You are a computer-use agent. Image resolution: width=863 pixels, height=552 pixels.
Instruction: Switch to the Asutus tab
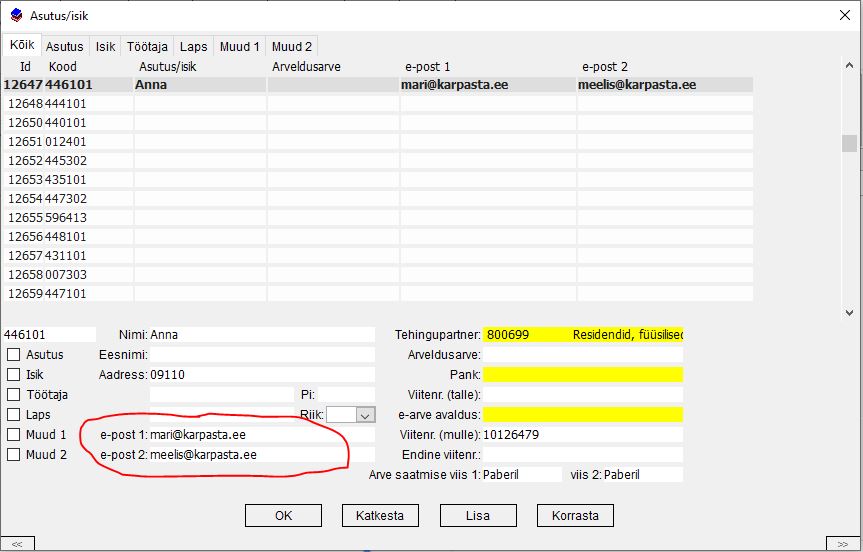click(x=65, y=46)
